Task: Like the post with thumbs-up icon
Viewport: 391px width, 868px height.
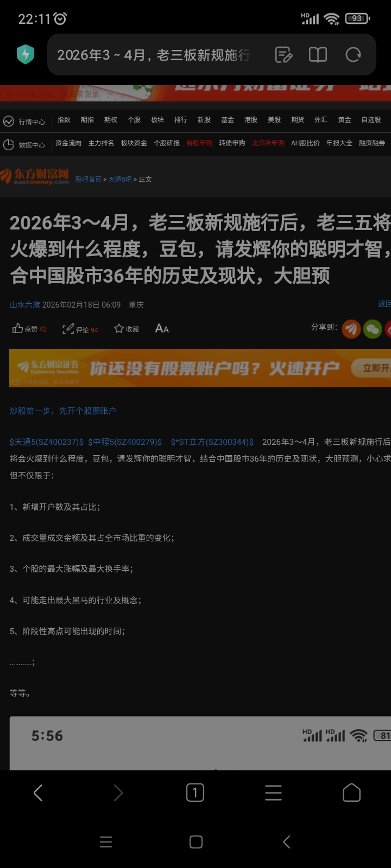Action: [x=29, y=329]
